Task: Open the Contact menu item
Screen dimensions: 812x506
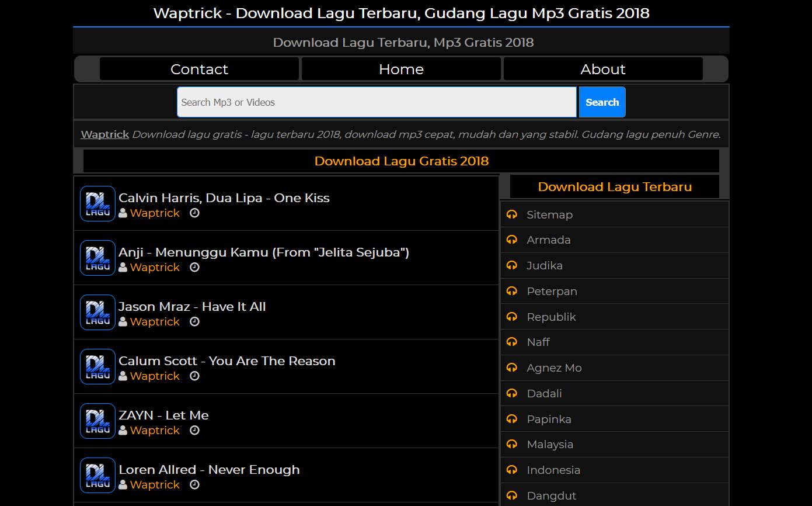Action: pos(199,69)
